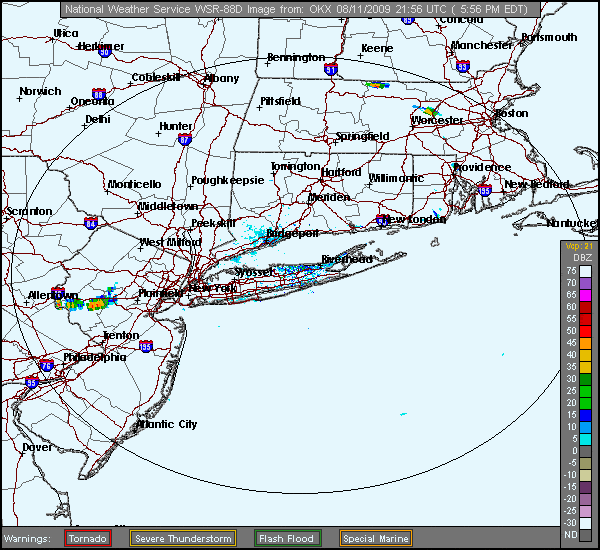Click the Atlantic City label
The image size is (600, 550).
tap(166, 424)
